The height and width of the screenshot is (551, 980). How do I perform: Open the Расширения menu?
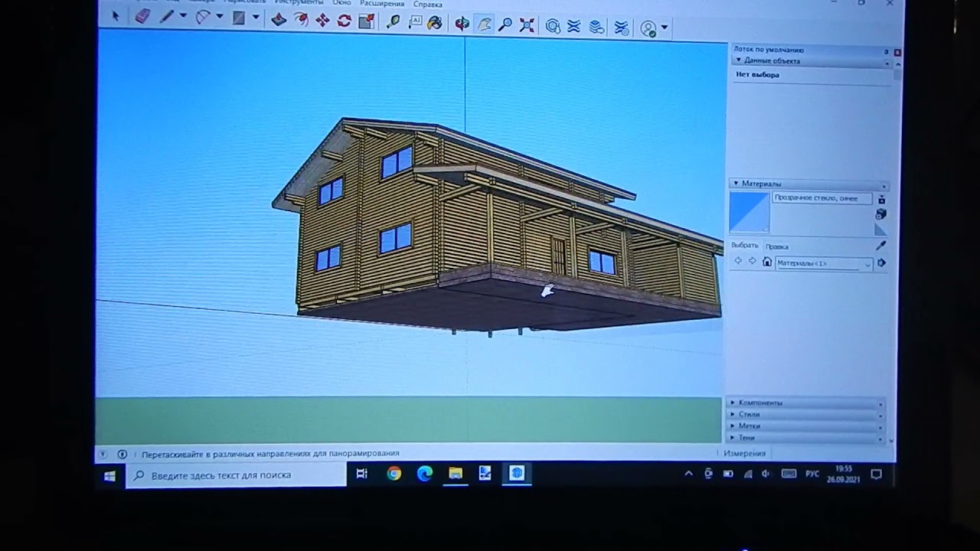pyautogui.click(x=382, y=4)
